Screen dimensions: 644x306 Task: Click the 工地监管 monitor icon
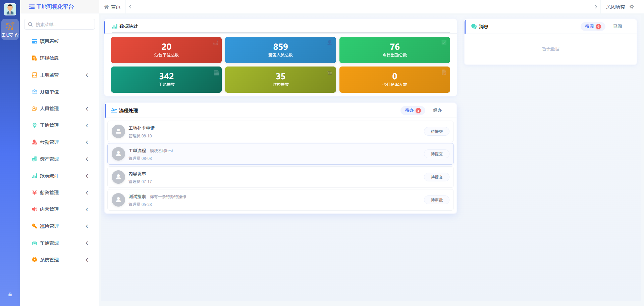(35, 75)
